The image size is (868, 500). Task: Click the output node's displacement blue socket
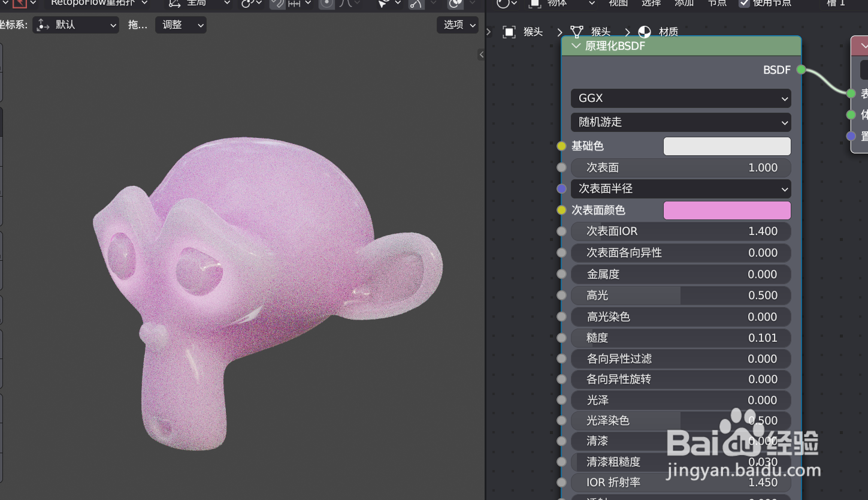pyautogui.click(x=851, y=137)
